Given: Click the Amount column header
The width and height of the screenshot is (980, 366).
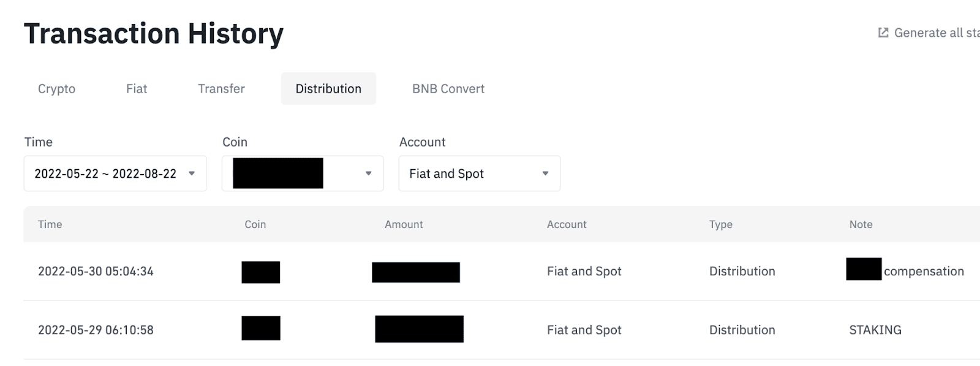Looking at the screenshot, I should pos(404,224).
